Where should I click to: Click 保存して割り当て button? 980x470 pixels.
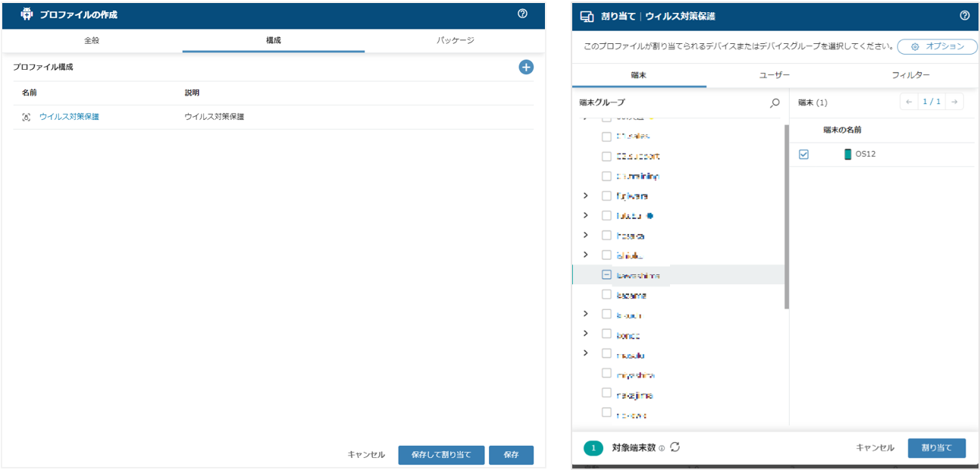coord(441,455)
